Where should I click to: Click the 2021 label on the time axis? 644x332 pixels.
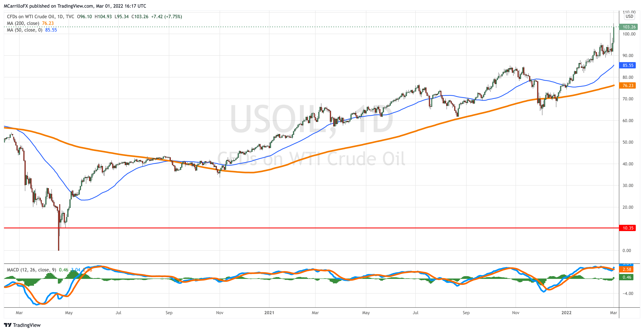269,313
